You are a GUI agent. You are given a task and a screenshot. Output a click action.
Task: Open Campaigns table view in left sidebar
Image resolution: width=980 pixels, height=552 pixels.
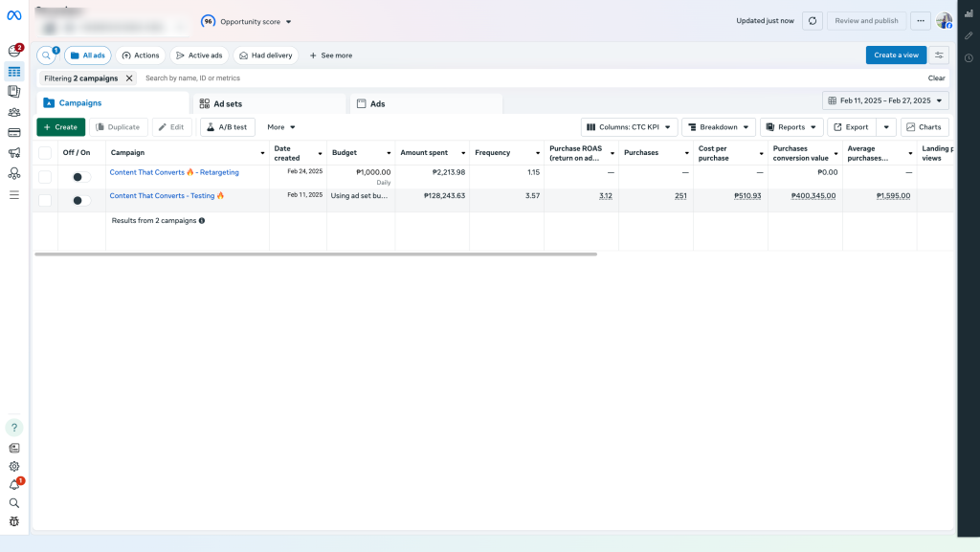point(14,72)
